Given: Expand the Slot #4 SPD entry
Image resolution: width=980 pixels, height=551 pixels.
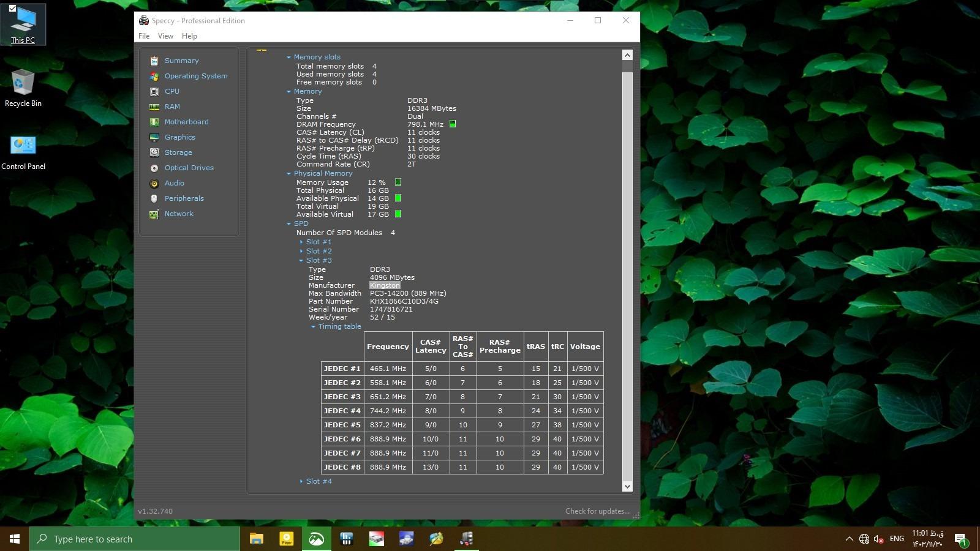Looking at the screenshot, I should [x=301, y=481].
